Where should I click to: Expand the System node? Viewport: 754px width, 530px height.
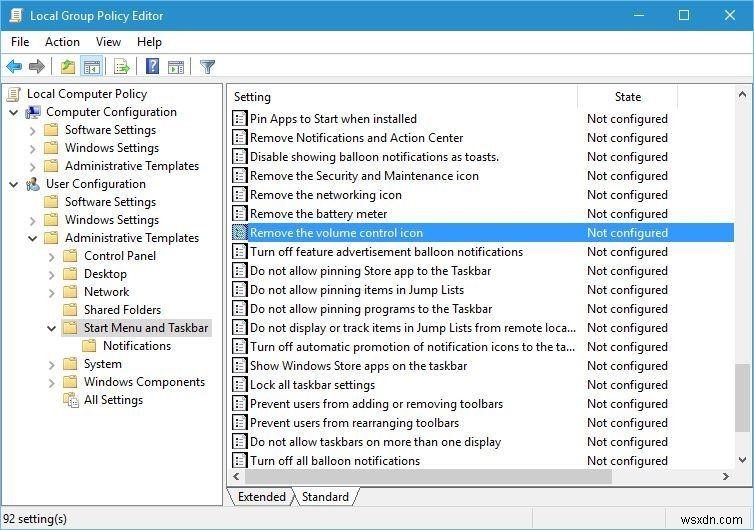pyautogui.click(x=51, y=365)
